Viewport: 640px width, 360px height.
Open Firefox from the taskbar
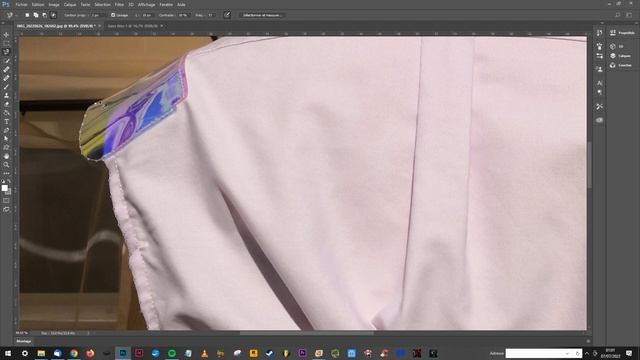[x=90, y=353]
